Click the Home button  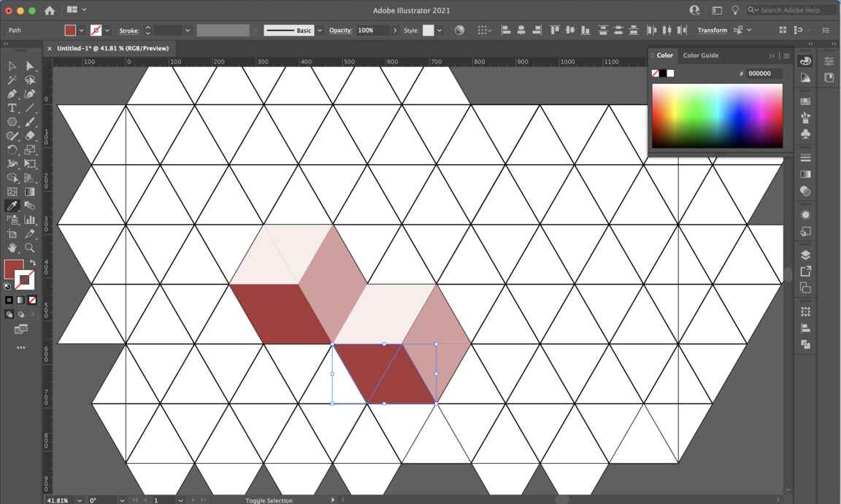50,10
